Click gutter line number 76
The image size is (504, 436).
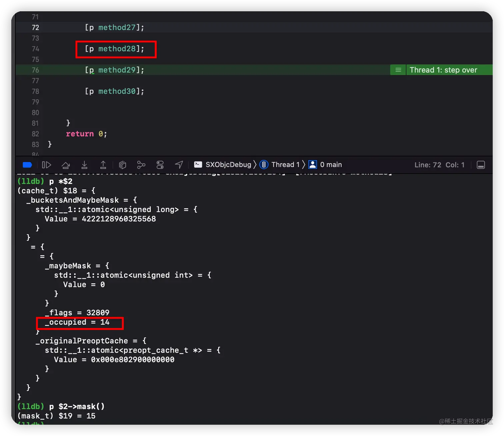(35, 70)
